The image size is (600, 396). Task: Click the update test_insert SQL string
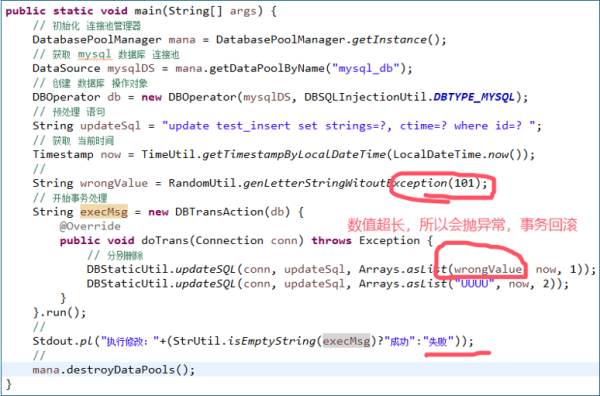click(349, 126)
